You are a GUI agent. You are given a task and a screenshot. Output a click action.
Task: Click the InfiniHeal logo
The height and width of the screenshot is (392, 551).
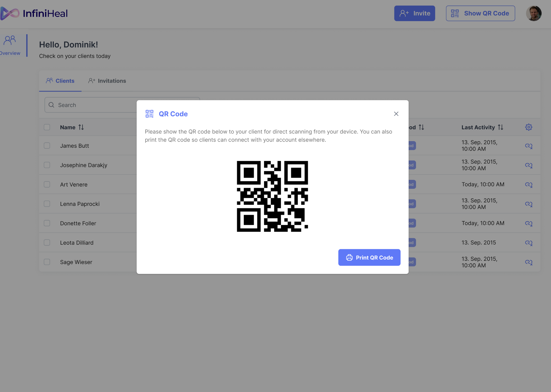coord(34,13)
